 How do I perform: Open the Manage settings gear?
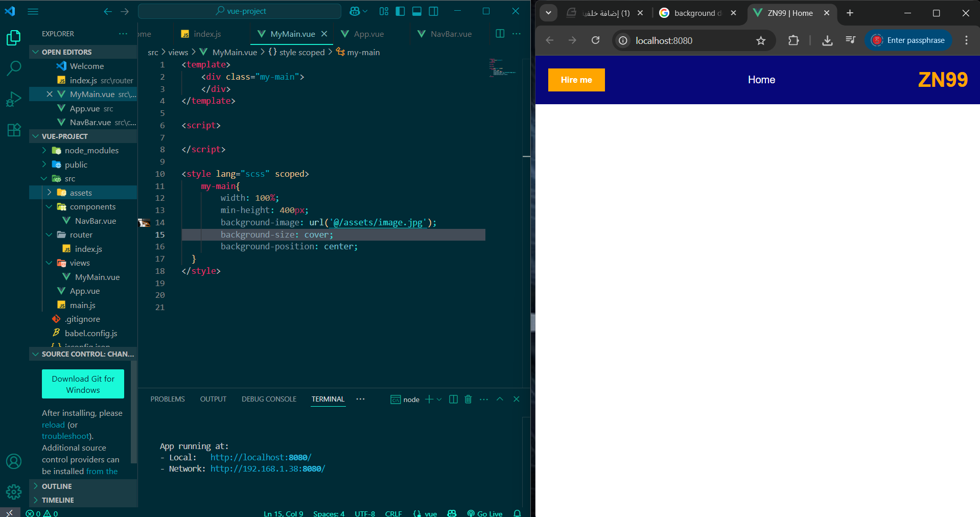coord(14,492)
